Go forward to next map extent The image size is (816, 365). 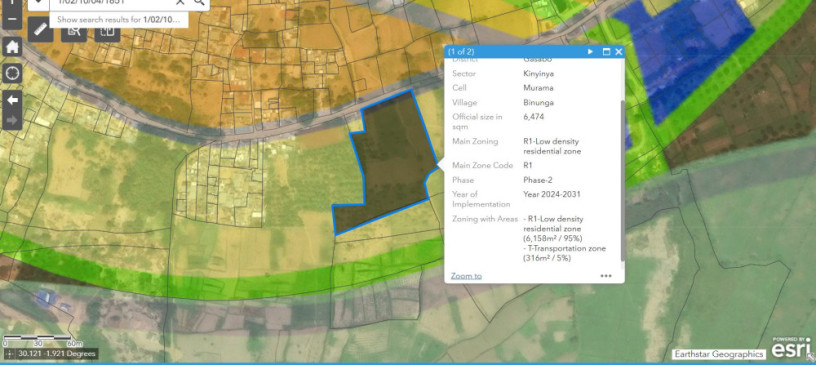[x=12, y=120]
